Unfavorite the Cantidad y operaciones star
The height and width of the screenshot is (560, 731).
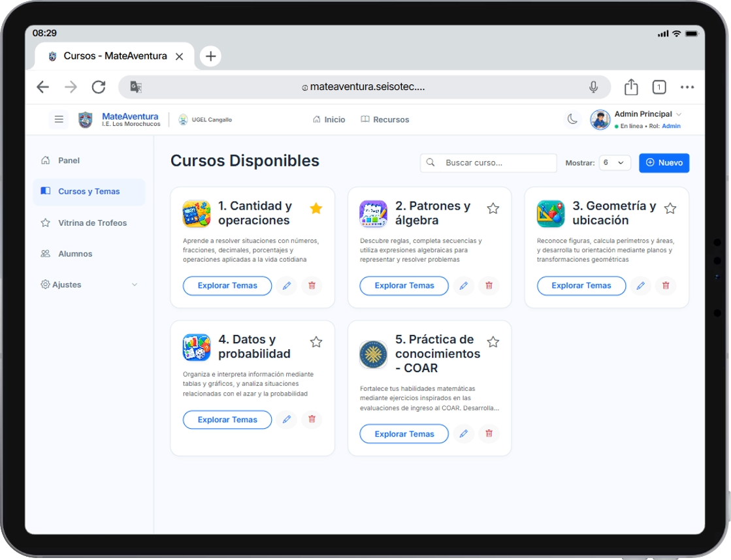coord(316,208)
